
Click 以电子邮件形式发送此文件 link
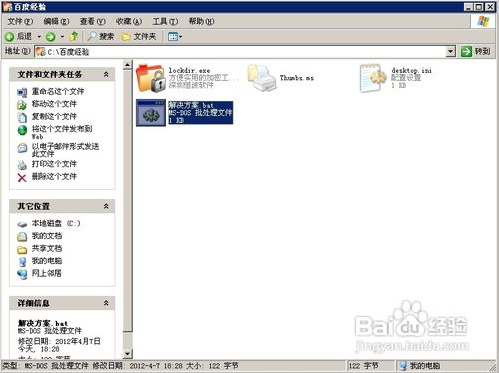coord(65,150)
